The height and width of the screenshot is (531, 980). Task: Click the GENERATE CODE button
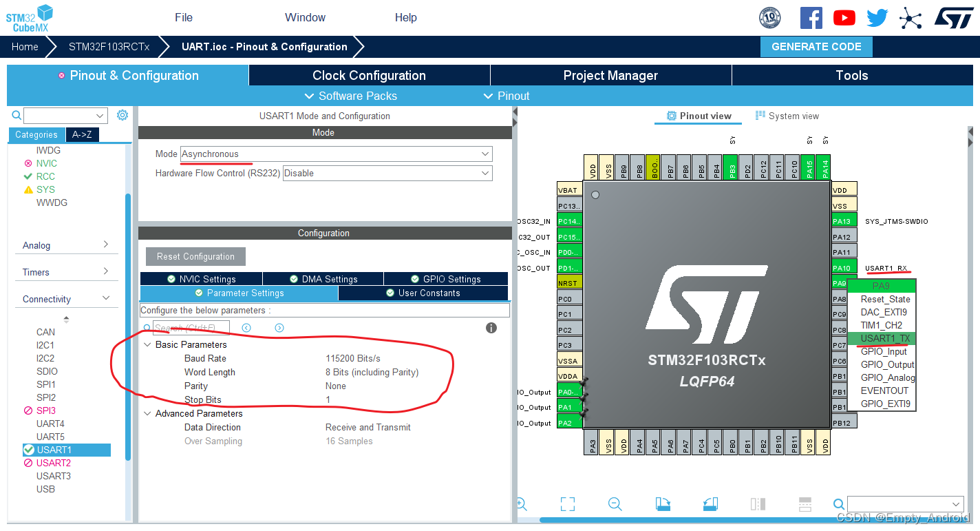pyautogui.click(x=816, y=47)
